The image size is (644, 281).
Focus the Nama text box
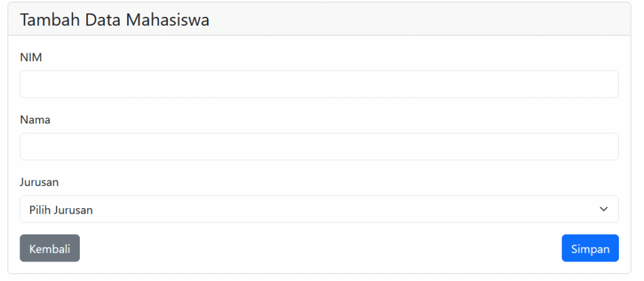(319, 146)
